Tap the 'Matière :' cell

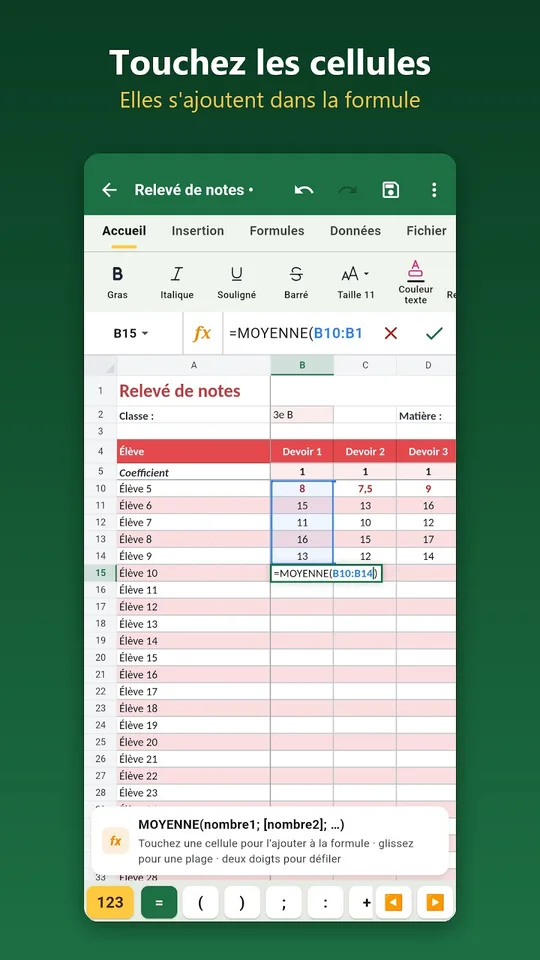pos(427,416)
